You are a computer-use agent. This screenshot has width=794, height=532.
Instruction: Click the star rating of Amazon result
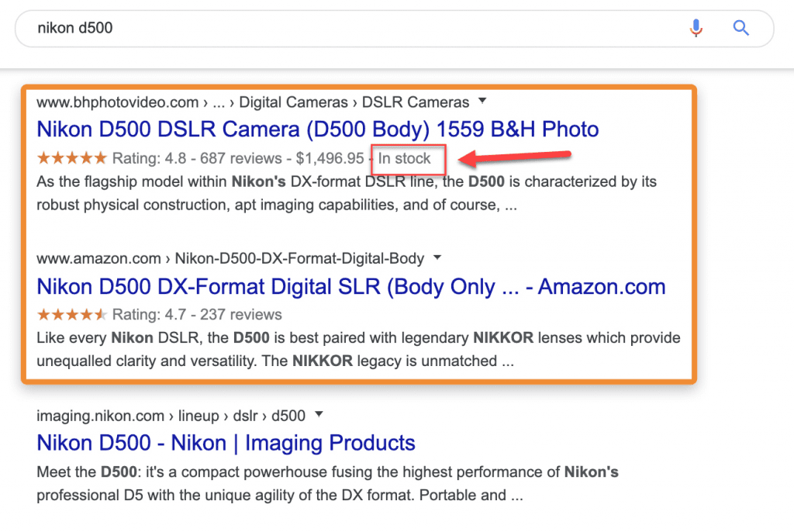click(x=72, y=315)
